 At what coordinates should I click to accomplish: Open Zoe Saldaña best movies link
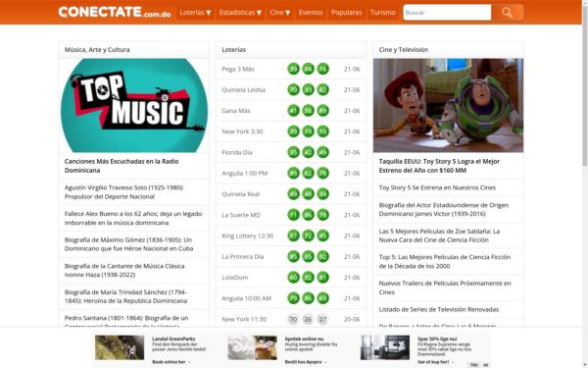[439, 236]
